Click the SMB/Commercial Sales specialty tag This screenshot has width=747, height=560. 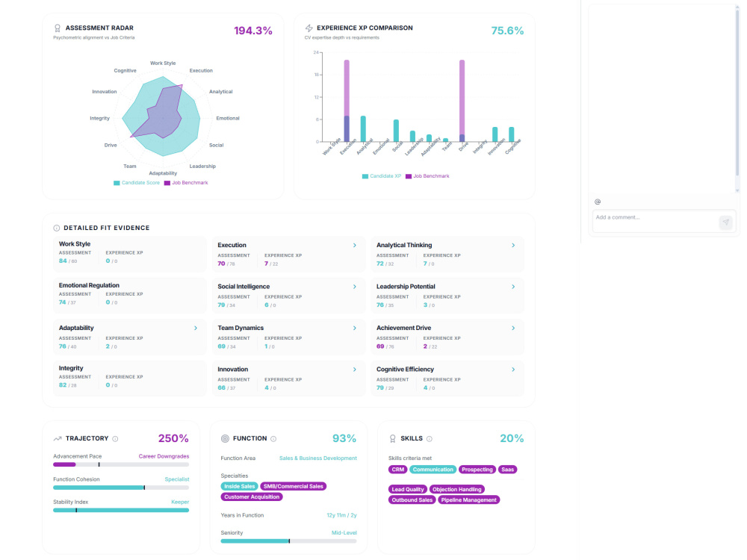coord(294,487)
